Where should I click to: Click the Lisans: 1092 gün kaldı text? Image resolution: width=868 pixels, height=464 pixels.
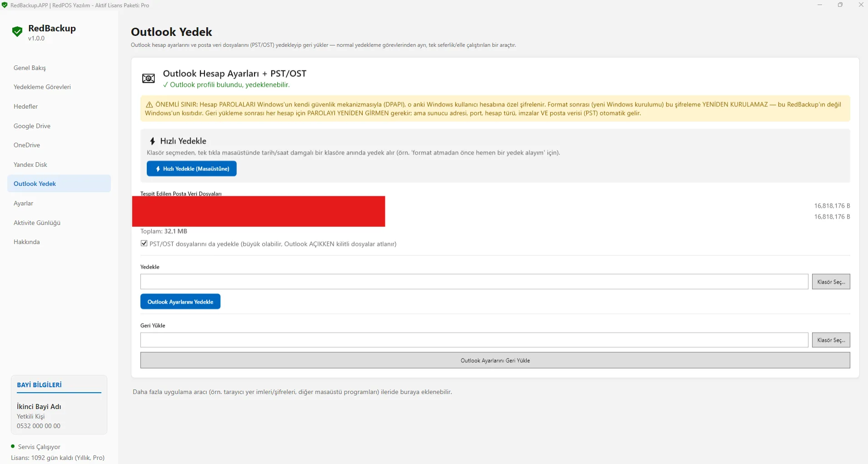click(58, 458)
